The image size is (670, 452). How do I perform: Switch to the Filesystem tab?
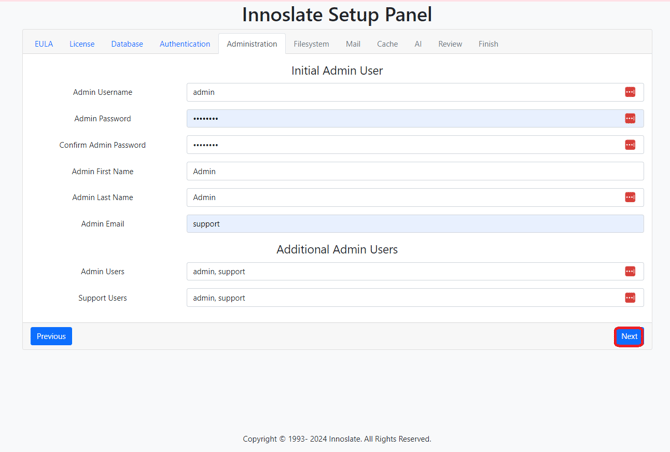pos(311,44)
